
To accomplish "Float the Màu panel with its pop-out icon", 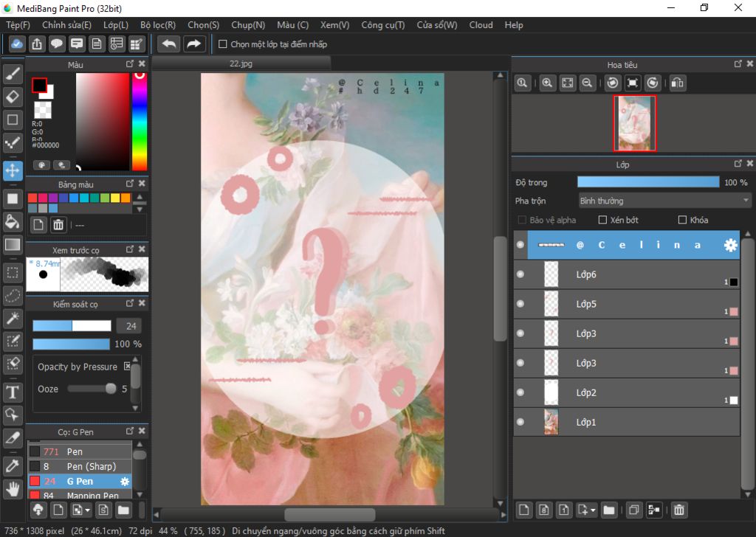I will click(x=130, y=64).
